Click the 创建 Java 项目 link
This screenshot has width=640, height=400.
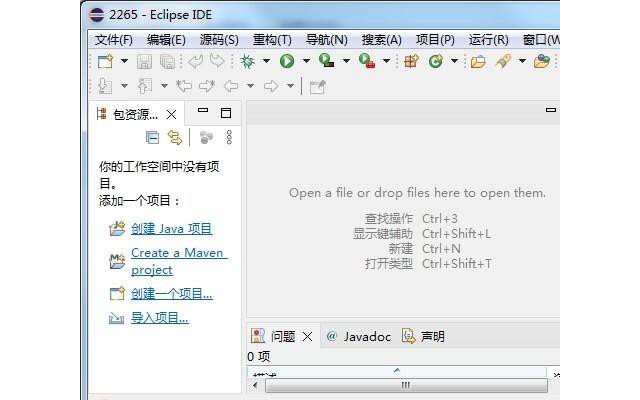[x=171, y=229]
